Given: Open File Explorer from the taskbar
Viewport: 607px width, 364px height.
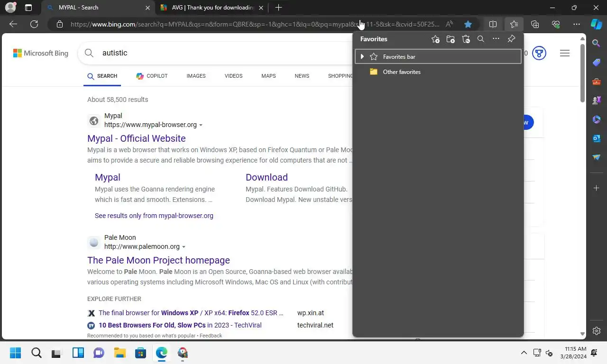Looking at the screenshot, I should click(120, 353).
